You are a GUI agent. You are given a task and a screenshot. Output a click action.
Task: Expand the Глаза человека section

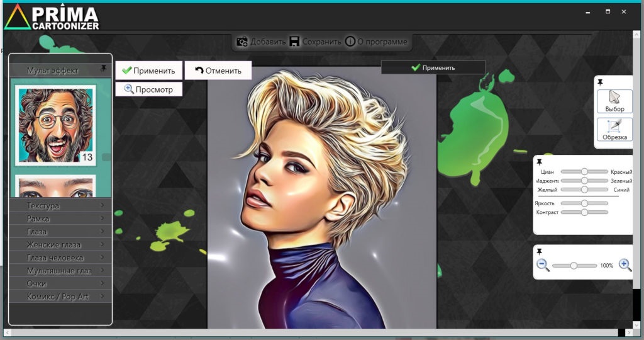(x=60, y=258)
